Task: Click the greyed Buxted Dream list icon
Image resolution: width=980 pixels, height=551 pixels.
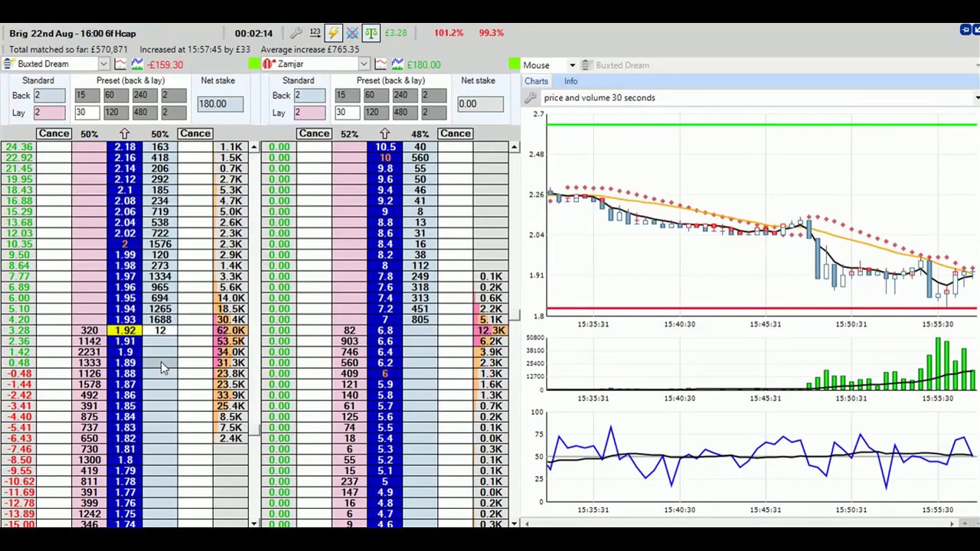Action: point(586,65)
